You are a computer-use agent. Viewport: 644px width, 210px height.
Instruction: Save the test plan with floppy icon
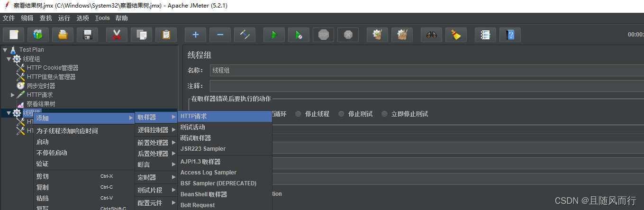tap(87, 35)
